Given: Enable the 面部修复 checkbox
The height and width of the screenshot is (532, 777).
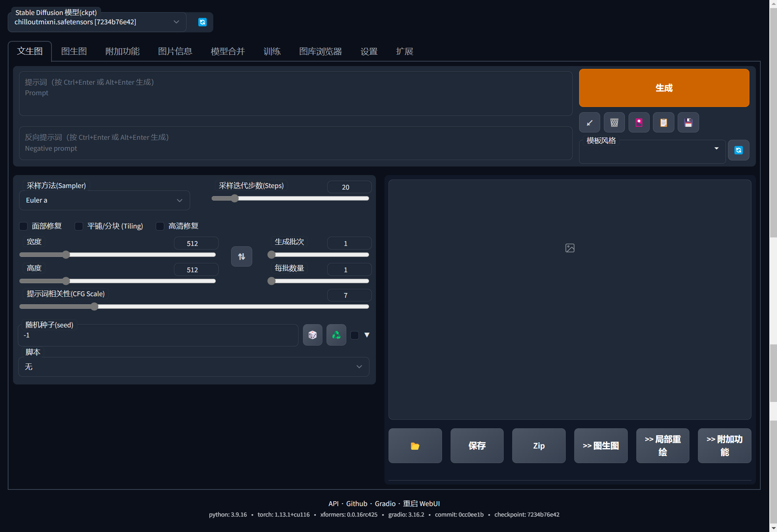Looking at the screenshot, I should pyautogui.click(x=24, y=226).
